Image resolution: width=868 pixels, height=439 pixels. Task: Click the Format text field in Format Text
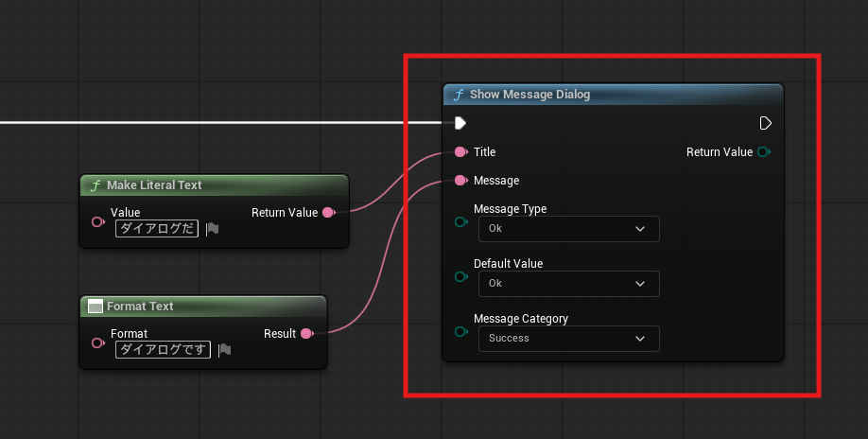coord(163,350)
